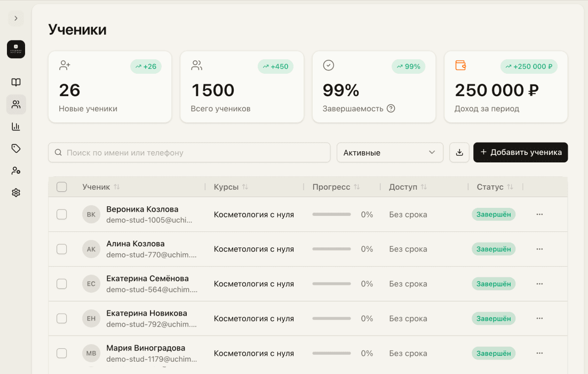This screenshot has height=374, width=588.
Task: Check the box for Вероника Козлова
Action: click(61, 214)
